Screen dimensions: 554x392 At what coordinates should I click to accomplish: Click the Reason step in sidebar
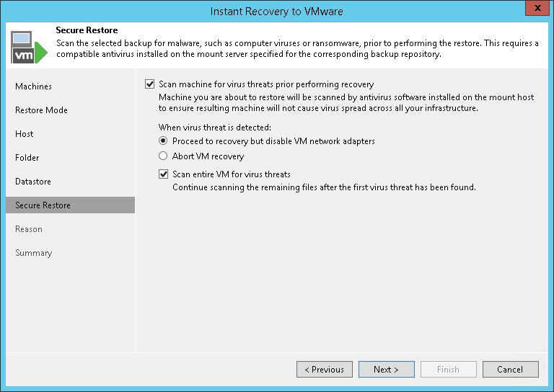click(29, 229)
